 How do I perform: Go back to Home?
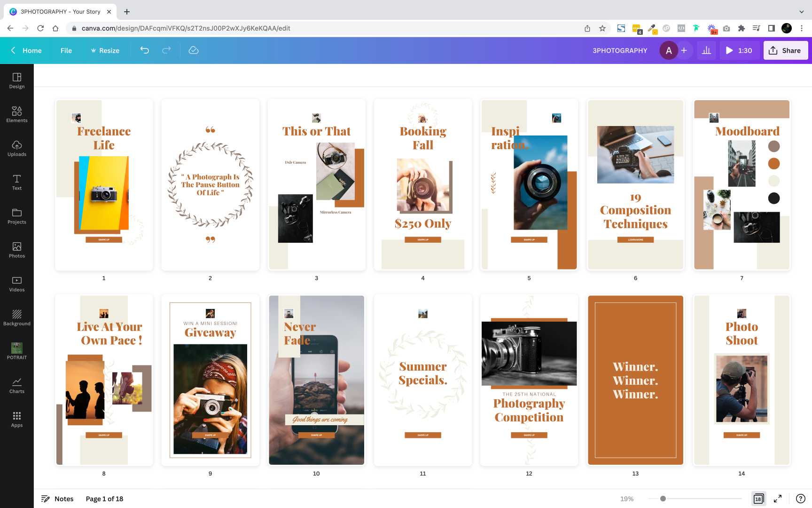(26, 50)
